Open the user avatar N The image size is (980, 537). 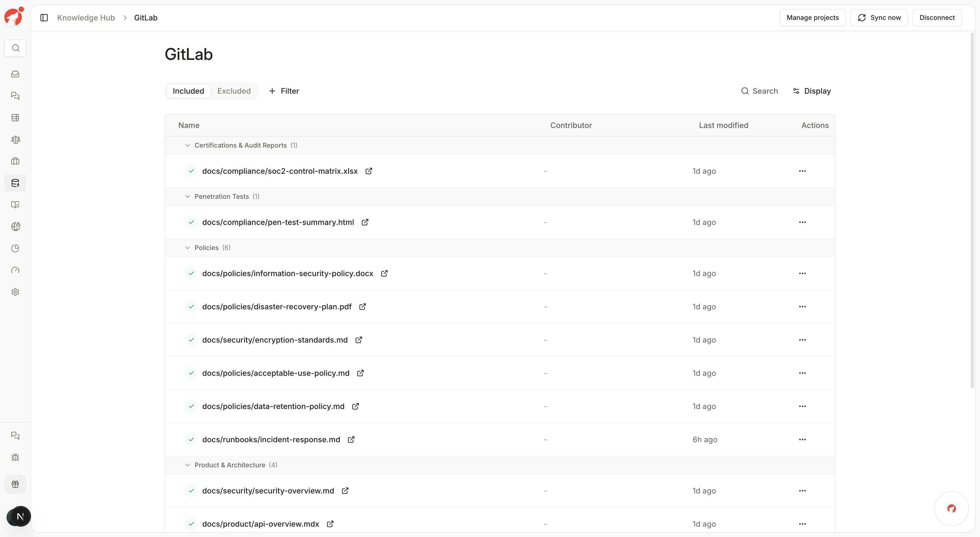point(20,517)
